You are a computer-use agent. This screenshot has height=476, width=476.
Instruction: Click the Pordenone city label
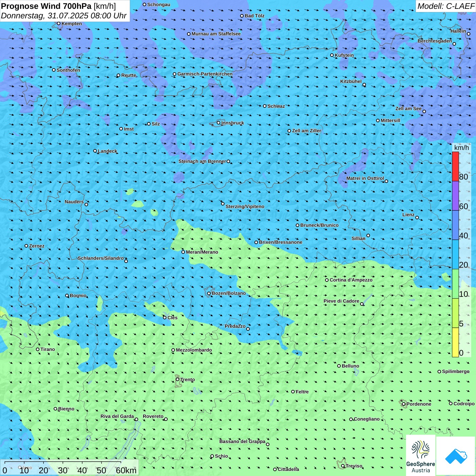click(419, 404)
